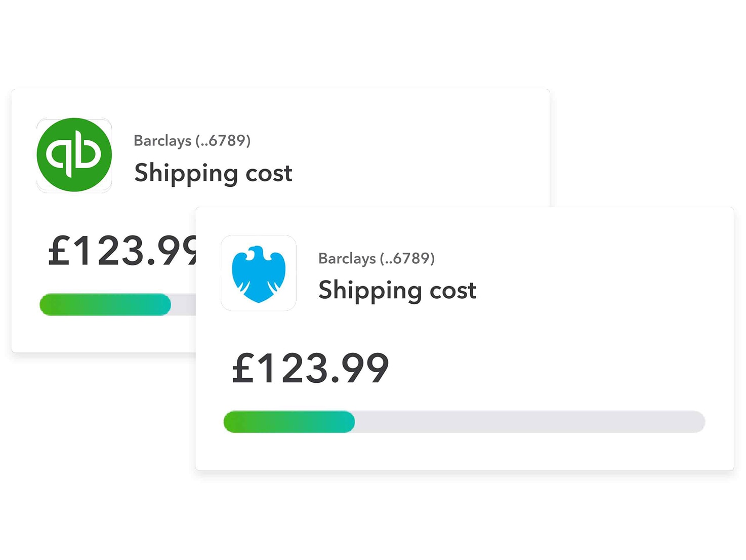The height and width of the screenshot is (560, 746).
Task: Click gray unfilled progress track on QuickBooks card
Action: tap(183, 304)
